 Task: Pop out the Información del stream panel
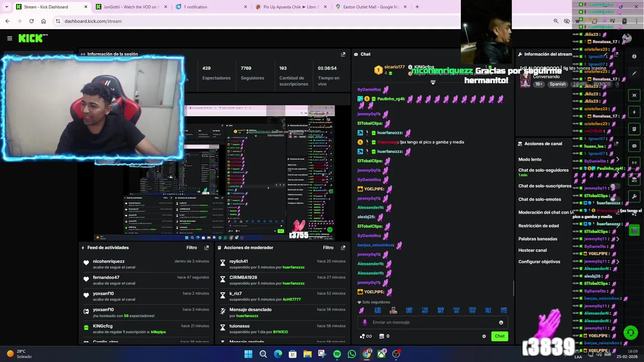pyautogui.click(x=616, y=54)
